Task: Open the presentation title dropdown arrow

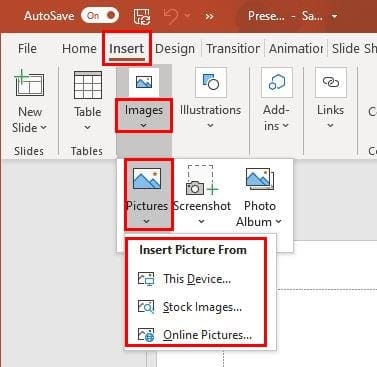Action: [x=334, y=16]
